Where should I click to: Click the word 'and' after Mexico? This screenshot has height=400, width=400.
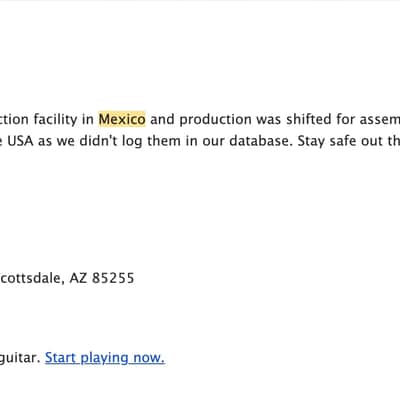point(162,119)
